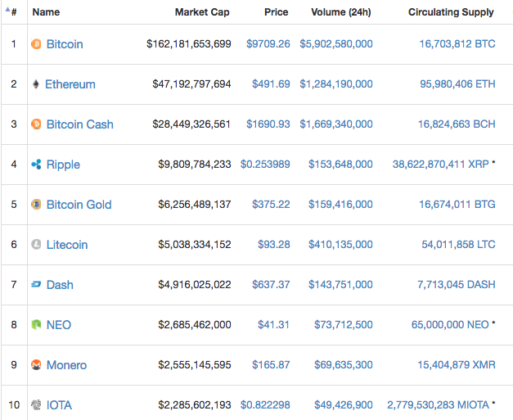
Task: Open Bitcoin price $9709.26 link
Action: click(x=268, y=44)
